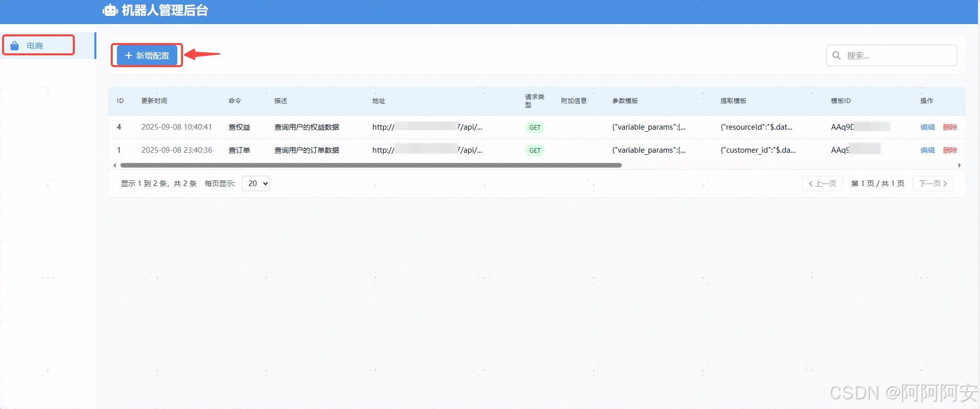Click the robot logo icon in the header
This screenshot has height=409, width=980.
click(110, 10)
